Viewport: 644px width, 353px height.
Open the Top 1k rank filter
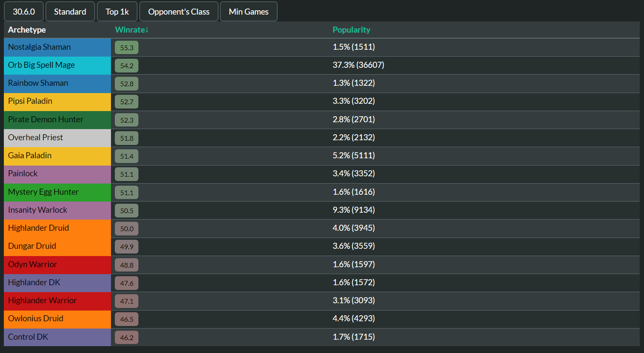(x=117, y=12)
